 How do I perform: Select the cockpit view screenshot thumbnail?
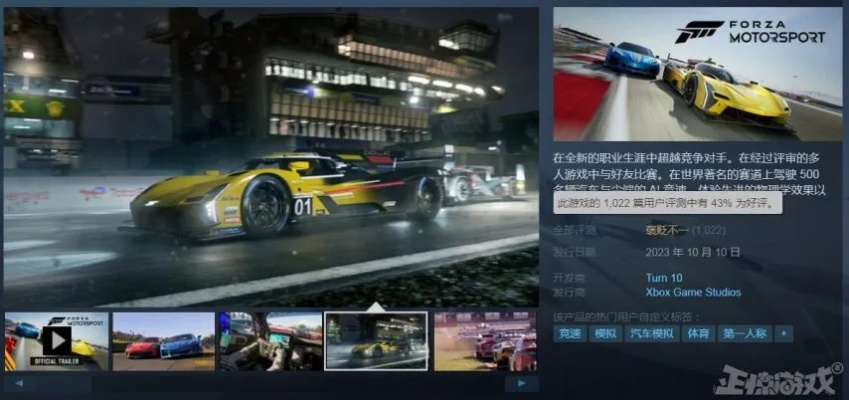(x=270, y=340)
